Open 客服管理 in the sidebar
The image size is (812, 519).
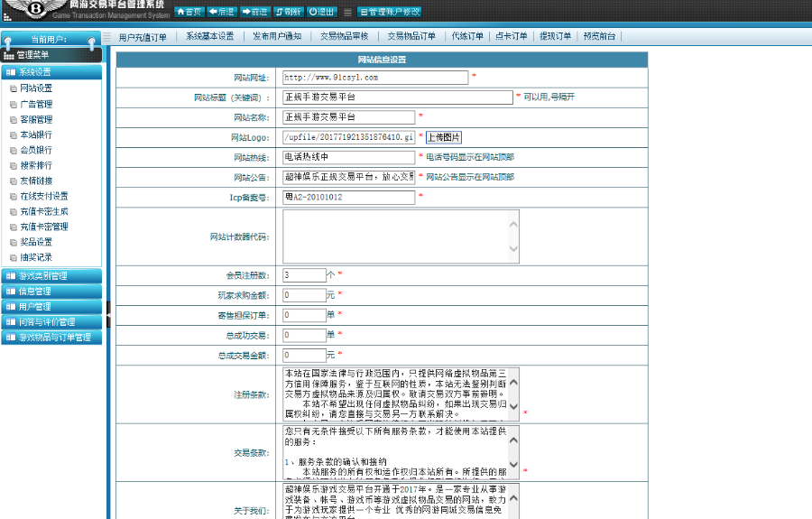click(x=36, y=120)
